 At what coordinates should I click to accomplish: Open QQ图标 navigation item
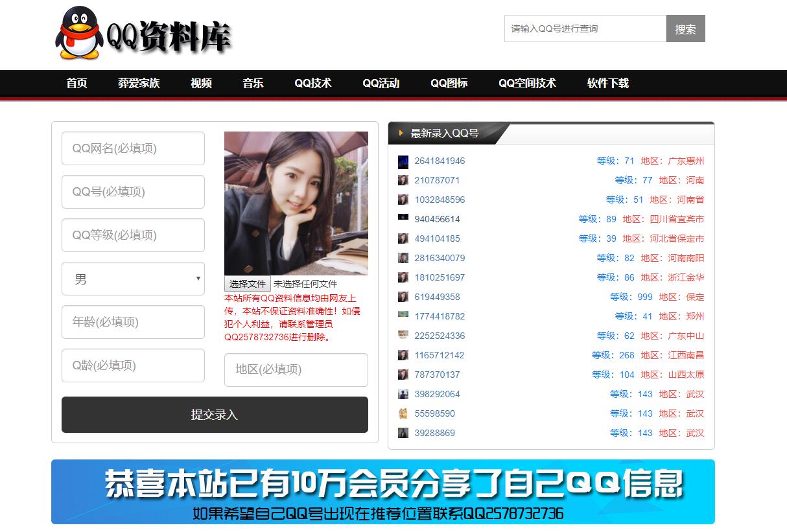click(x=449, y=83)
